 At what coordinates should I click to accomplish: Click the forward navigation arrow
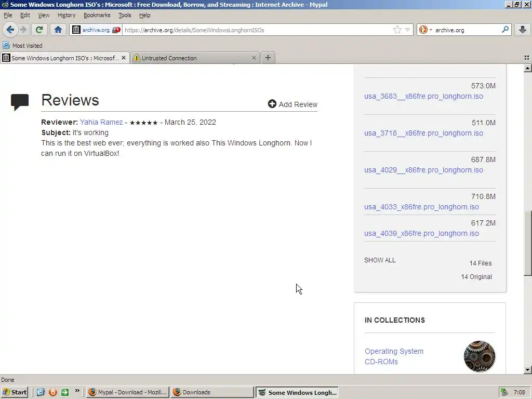[23, 30]
